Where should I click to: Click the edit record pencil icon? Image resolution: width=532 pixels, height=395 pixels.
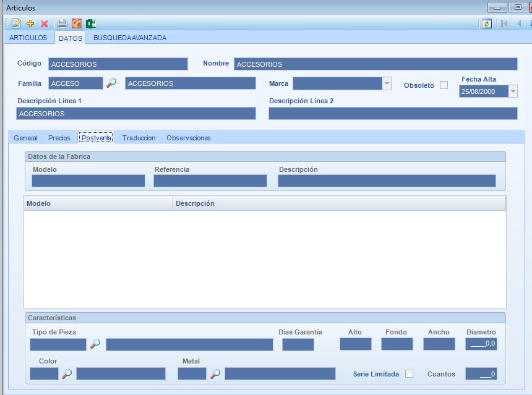click(x=16, y=23)
